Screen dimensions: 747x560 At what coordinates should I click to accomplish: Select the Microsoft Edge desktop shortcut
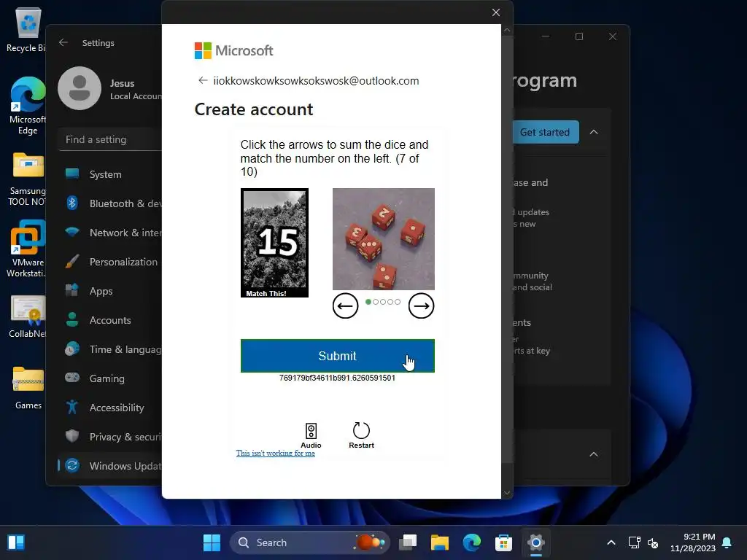28,106
